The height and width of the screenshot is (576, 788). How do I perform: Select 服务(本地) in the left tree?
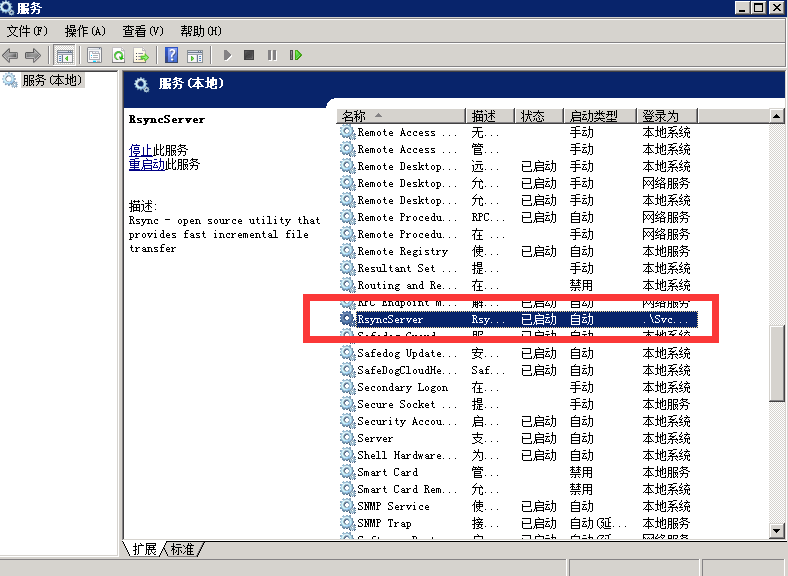[x=52, y=80]
